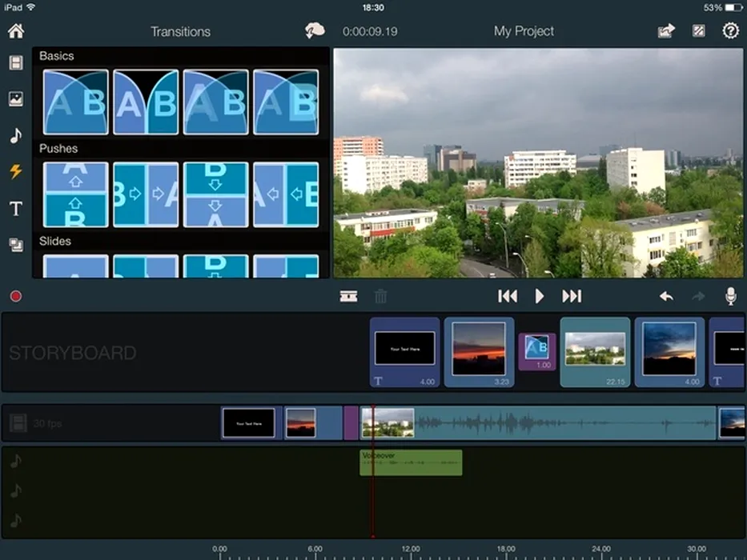The image size is (747, 560).
Task: Choose the push-left transition with left arrows
Action: (x=286, y=194)
